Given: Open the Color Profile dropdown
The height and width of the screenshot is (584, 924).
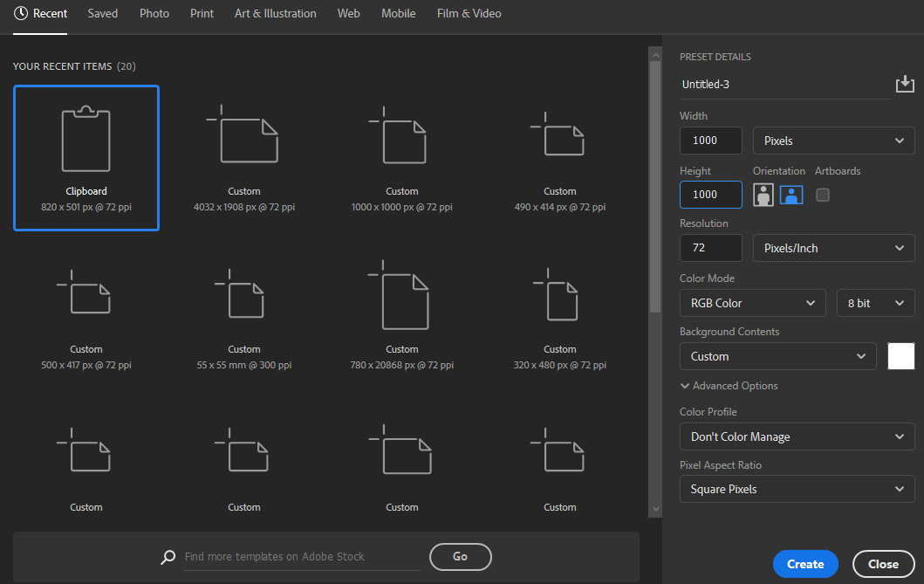Looking at the screenshot, I should tap(797, 436).
